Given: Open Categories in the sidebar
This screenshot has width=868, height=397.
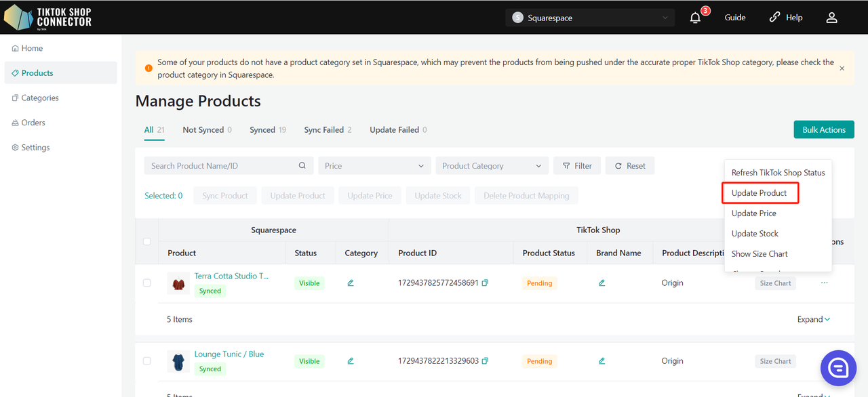Looking at the screenshot, I should (x=60, y=98).
